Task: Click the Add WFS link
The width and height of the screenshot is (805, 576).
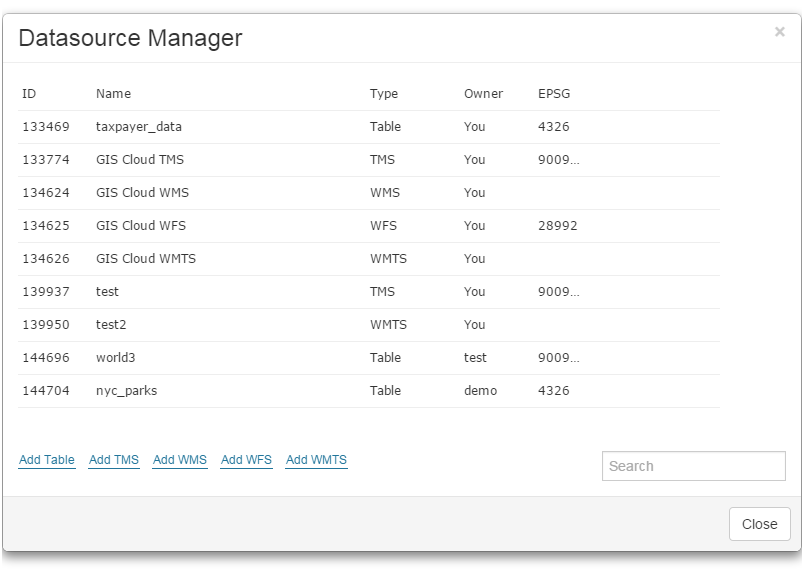Action: 246,460
